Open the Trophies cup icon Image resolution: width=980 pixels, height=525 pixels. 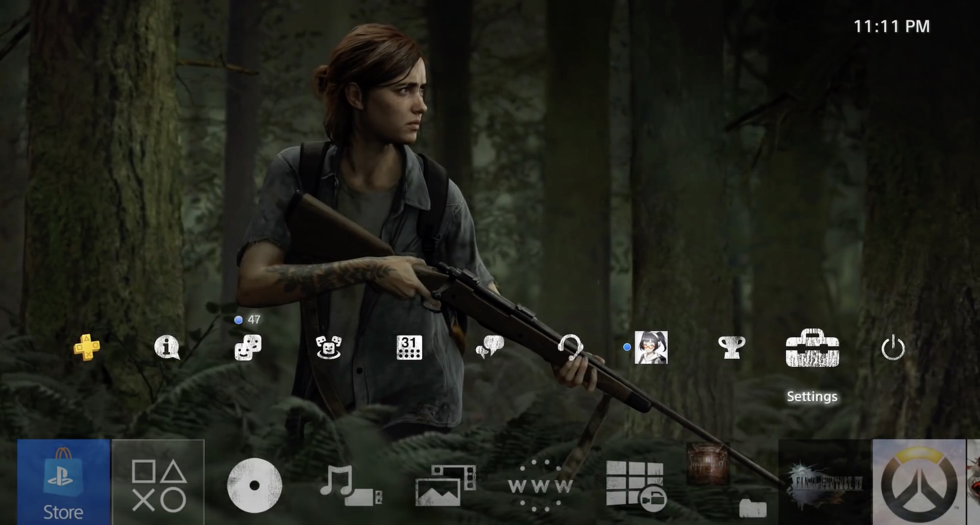coord(731,347)
